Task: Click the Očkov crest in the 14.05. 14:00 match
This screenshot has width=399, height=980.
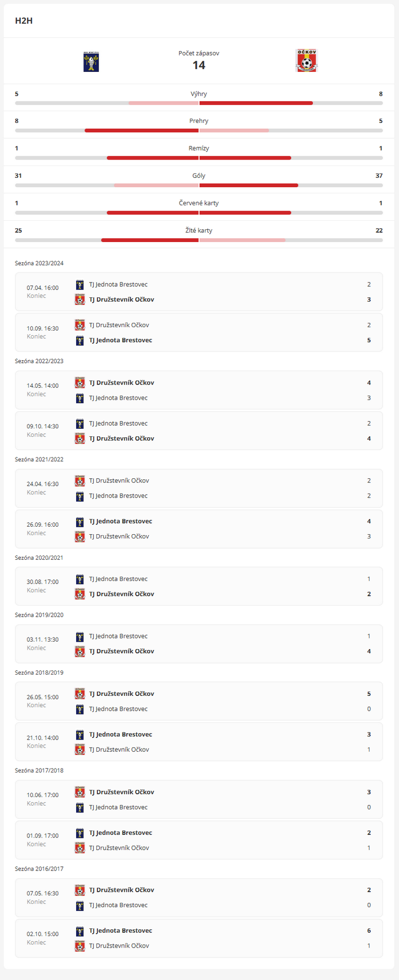Action: tap(80, 383)
